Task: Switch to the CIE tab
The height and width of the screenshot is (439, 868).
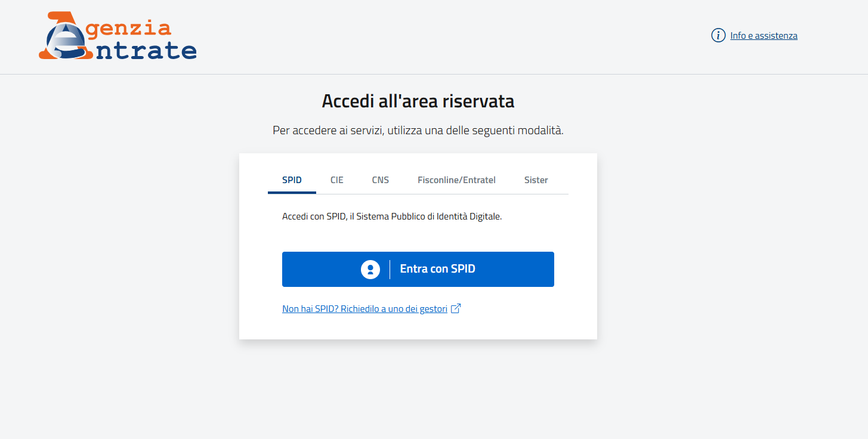Action: point(337,180)
